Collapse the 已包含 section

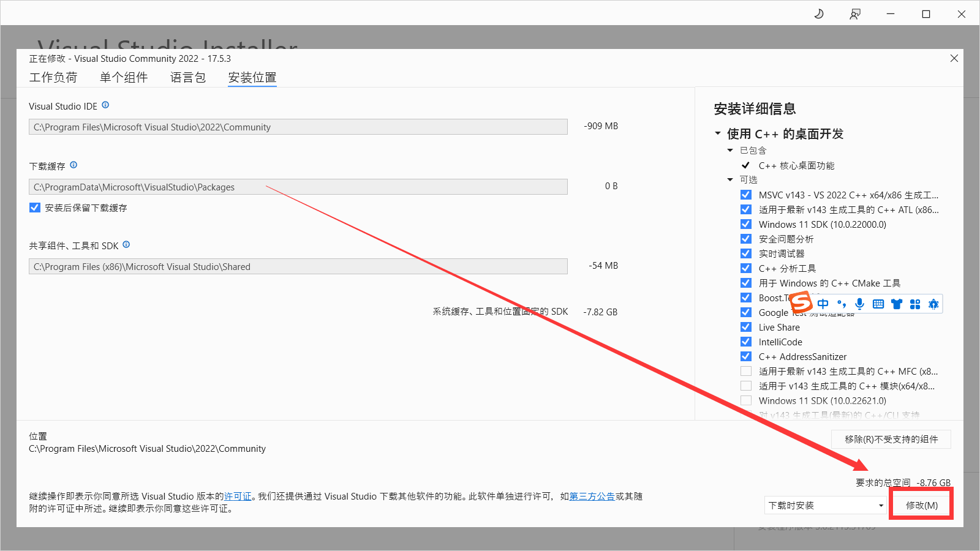click(x=730, y=150)
